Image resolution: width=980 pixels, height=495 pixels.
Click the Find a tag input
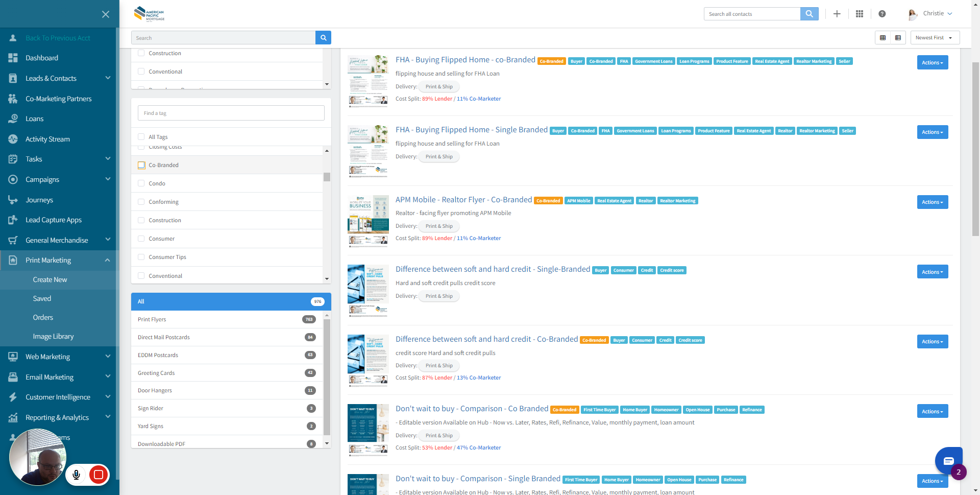(x=231, y=113)
